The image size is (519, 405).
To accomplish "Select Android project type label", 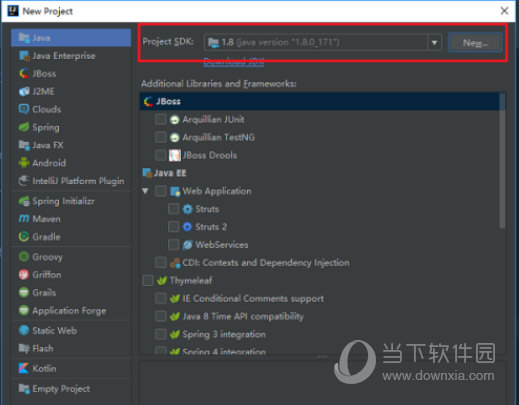I will (49, 163).
